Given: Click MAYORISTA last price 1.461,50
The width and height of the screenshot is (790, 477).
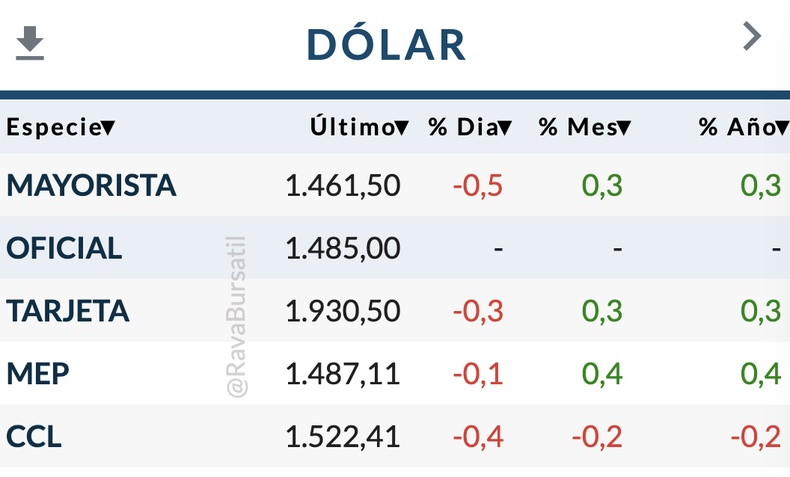Looking at the screenshot, I should 342,185.
